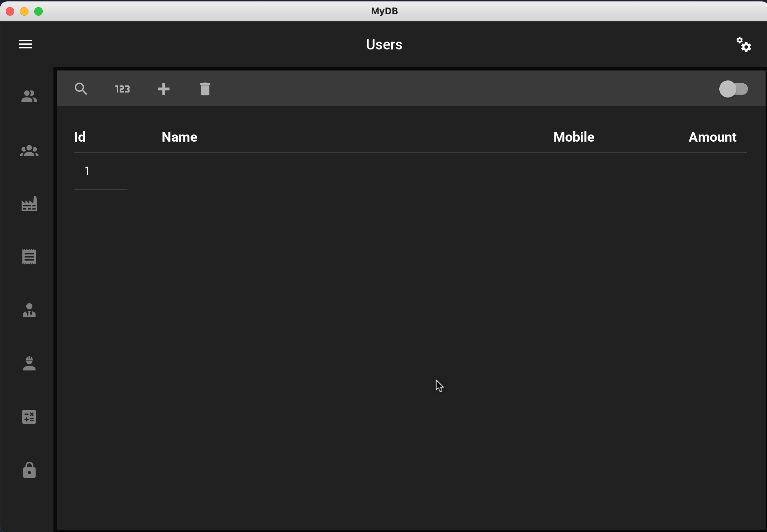This screenshot has width=767, height=532.
Task: Select the row with Id 1
Action: point(87,170)
